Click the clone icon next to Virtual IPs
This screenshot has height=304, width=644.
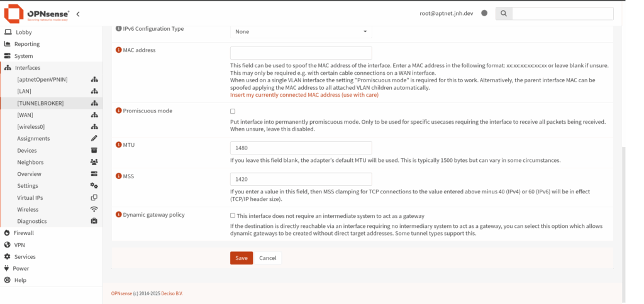(94, 197)
